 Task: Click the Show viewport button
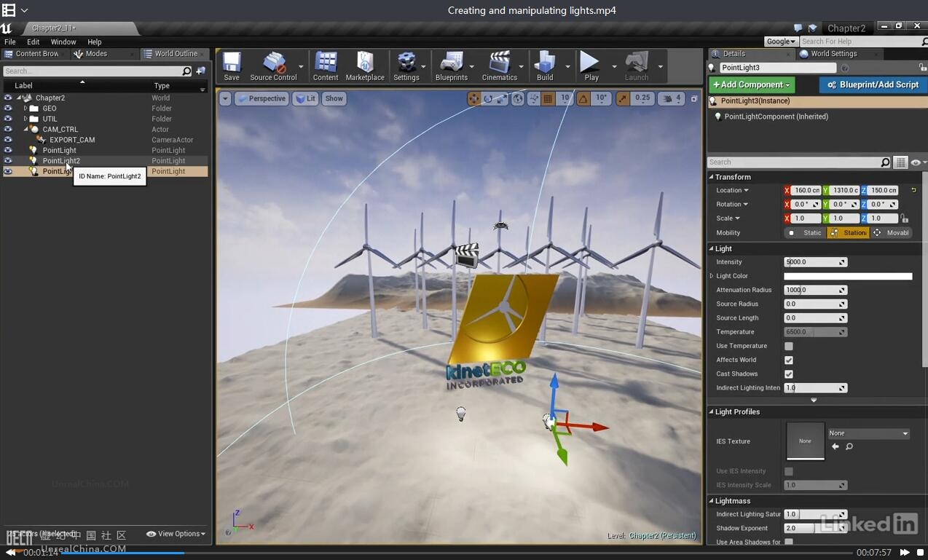pos(334,98)
